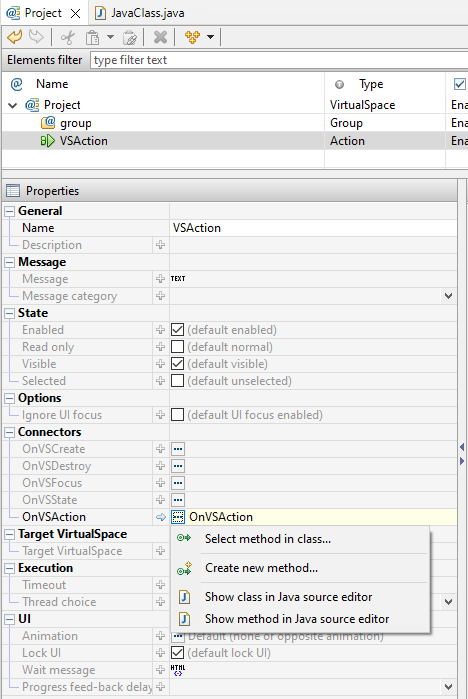This screenshot has width=468, height=699.
Task: Click the Elements filter text field
Action: click(x=279, y=60)
